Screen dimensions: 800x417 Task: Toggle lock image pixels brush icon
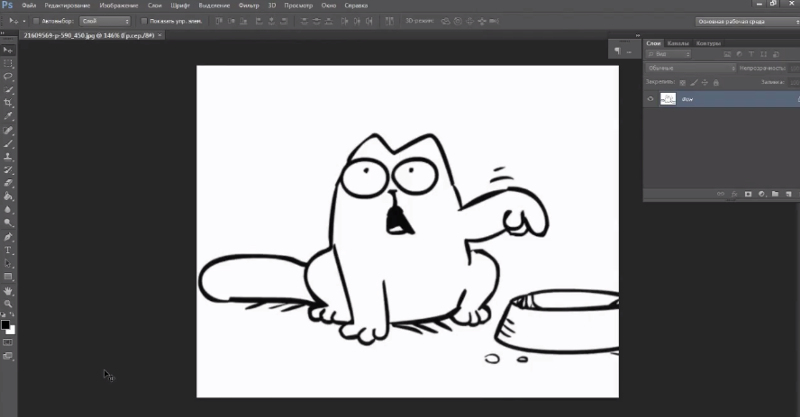694,83
